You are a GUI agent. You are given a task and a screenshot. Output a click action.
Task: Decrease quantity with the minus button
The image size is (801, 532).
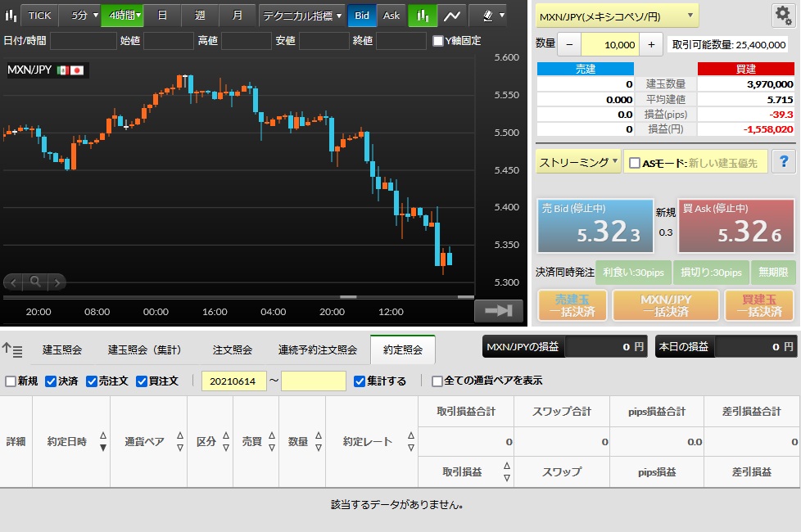click(569, 45)
